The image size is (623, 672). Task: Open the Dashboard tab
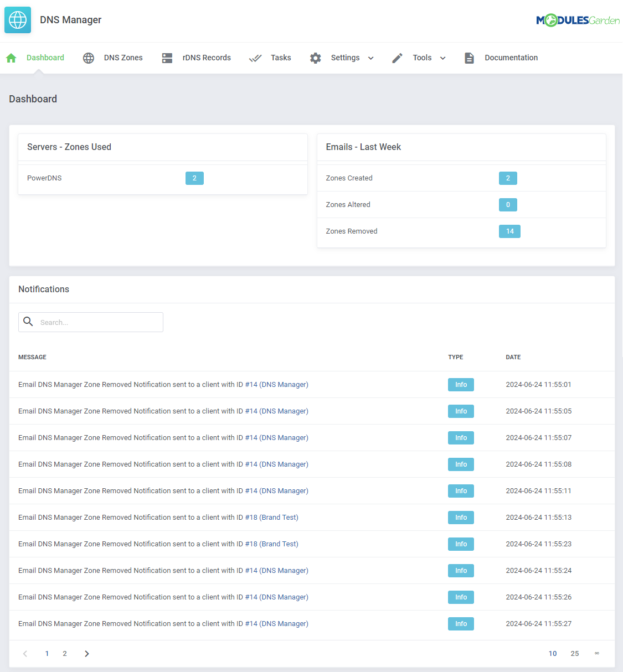45,58
